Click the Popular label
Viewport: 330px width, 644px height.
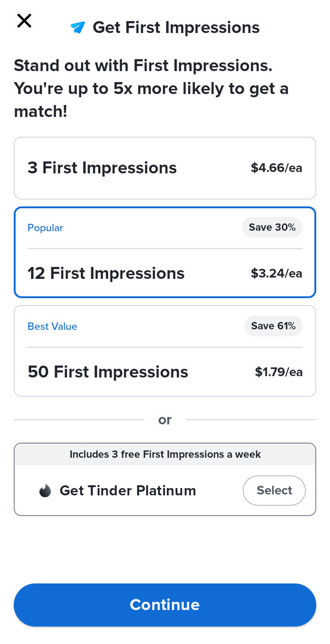tap(45, 228)
